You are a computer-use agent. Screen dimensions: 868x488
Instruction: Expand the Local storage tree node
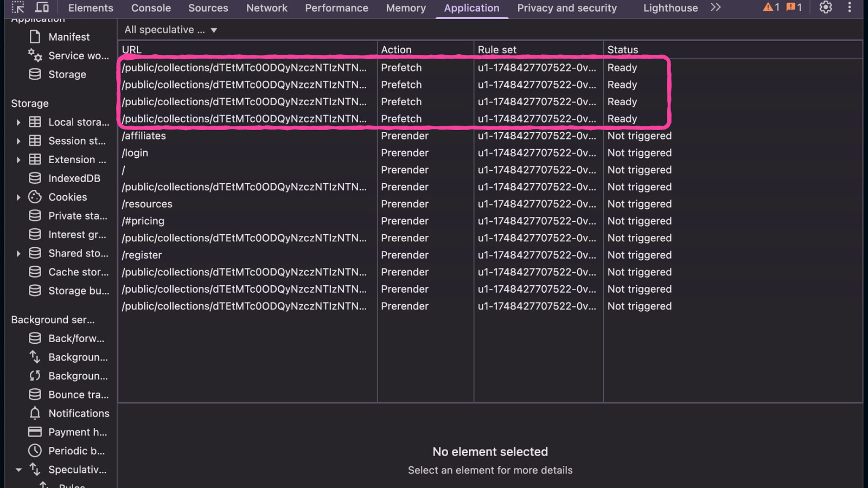click(x=18, y=123)
